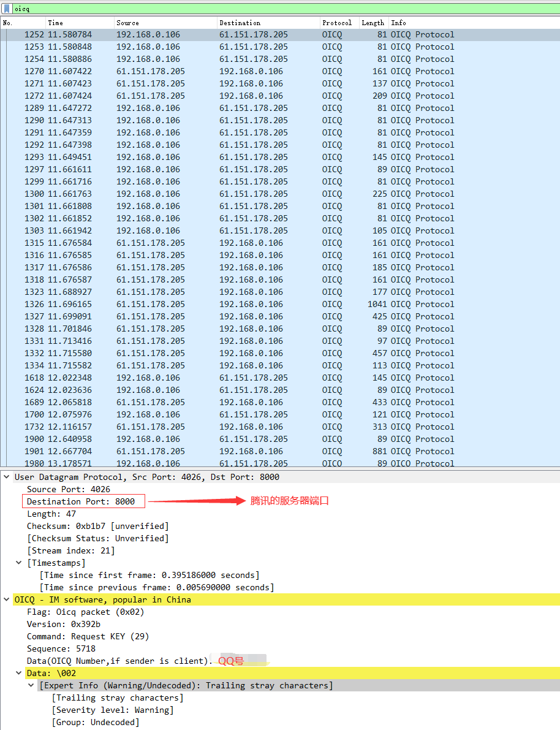Viewport: 560px width, 730px height.
Task: Select the 'Data(OICQ Number,if sender is client)' field
Action: 119,661
